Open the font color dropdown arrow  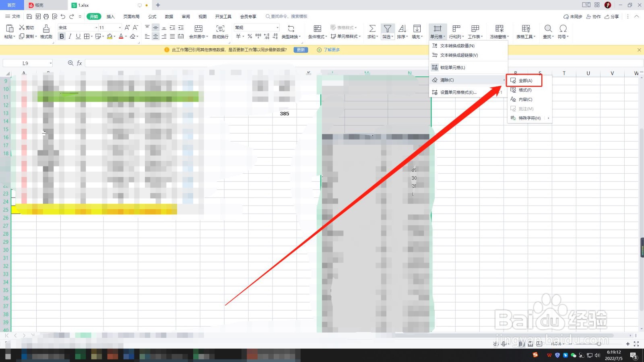click(126, 37)
